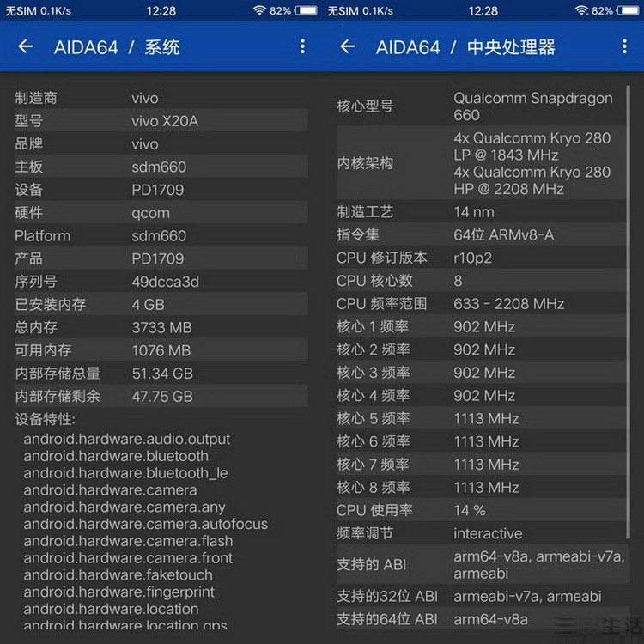
Task: Tap 'AIDA64 / 系统' title
Action: click(117, 47)
